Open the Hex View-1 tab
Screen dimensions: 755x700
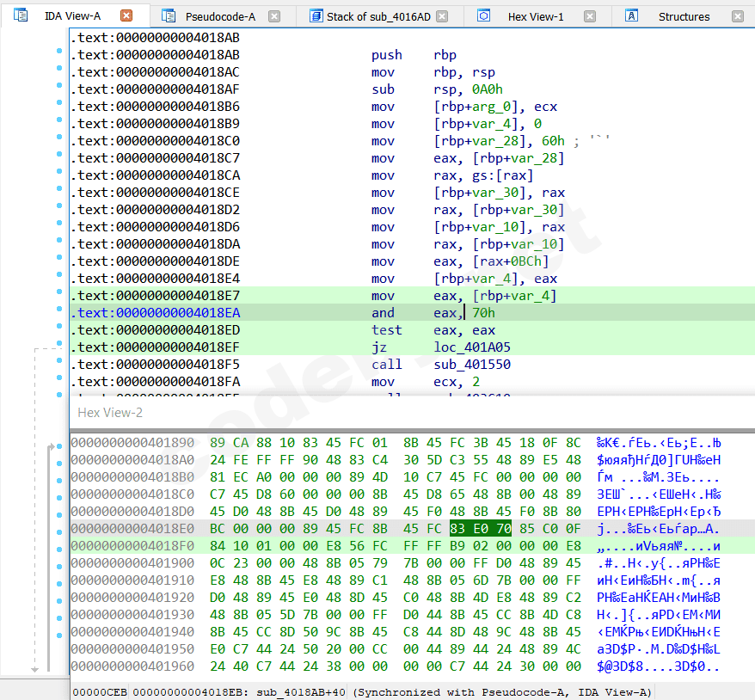click(536, 16)
